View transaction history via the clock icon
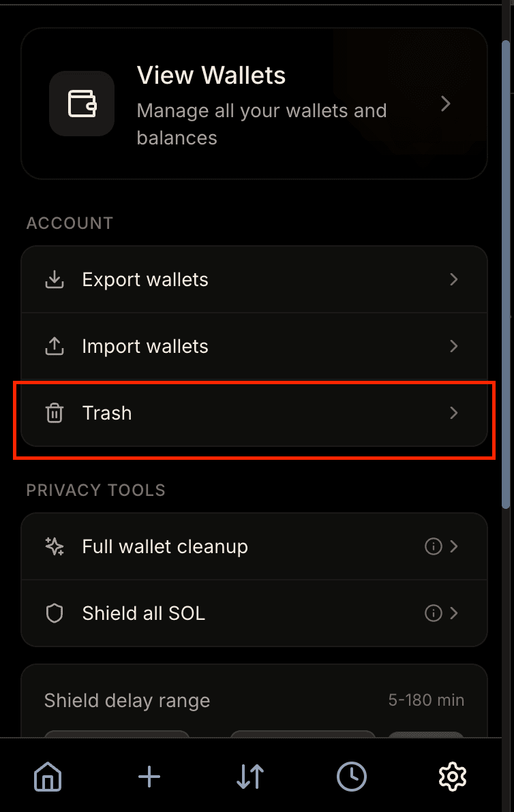This screenshot has width=514, height=812. 352,776
